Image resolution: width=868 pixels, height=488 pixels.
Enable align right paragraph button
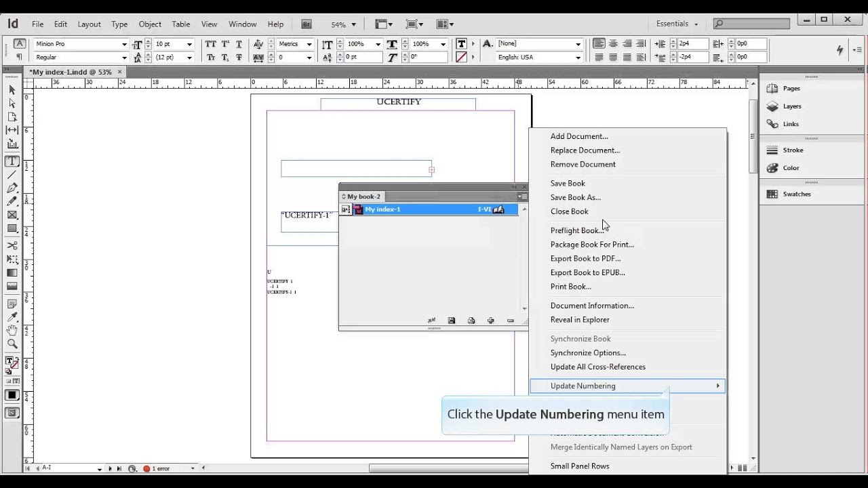tap(627, 44)
